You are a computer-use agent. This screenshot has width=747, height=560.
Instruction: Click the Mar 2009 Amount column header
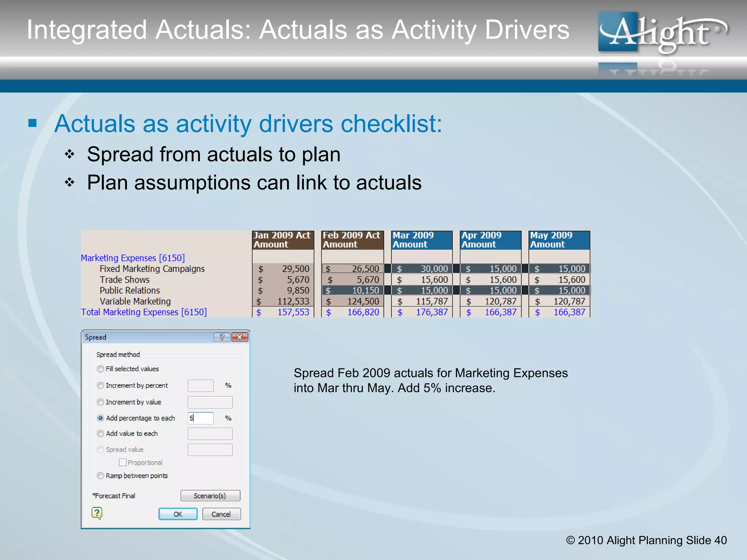(422, 240)
